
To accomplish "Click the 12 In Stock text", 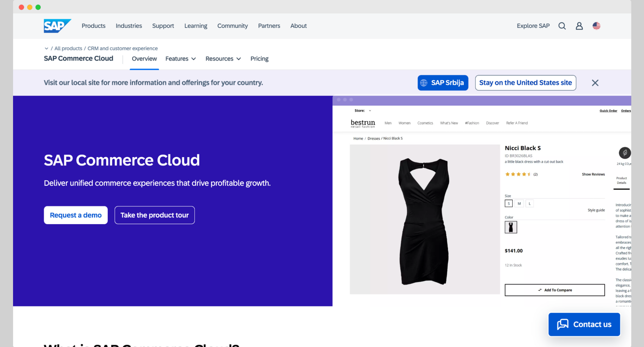I will point(513,265).
